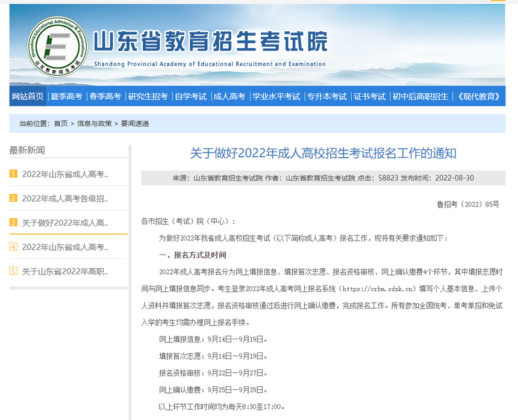This screenshot has height=420, width=518.
Task: Open 春季高考 menu item
Action: (x=105, y=96)
